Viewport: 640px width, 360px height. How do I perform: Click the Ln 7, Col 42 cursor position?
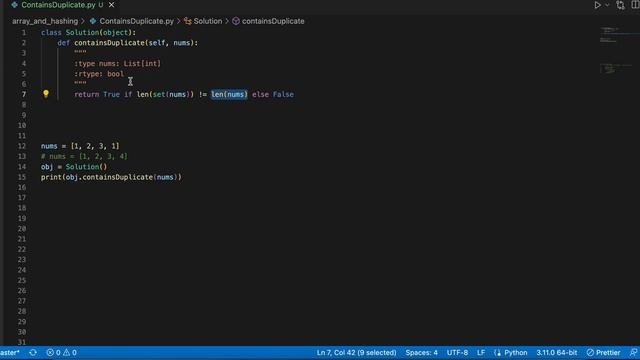[356, 353]
